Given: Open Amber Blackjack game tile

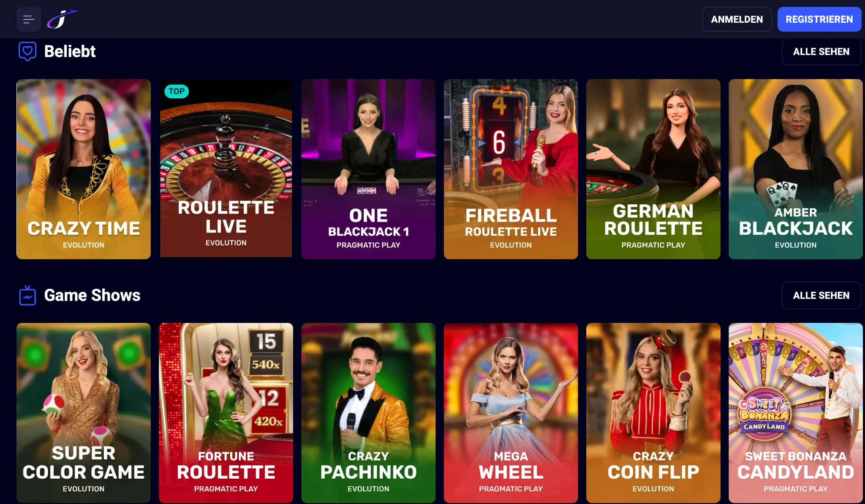Looking at the screenshot, I should [x=795, y=169].
